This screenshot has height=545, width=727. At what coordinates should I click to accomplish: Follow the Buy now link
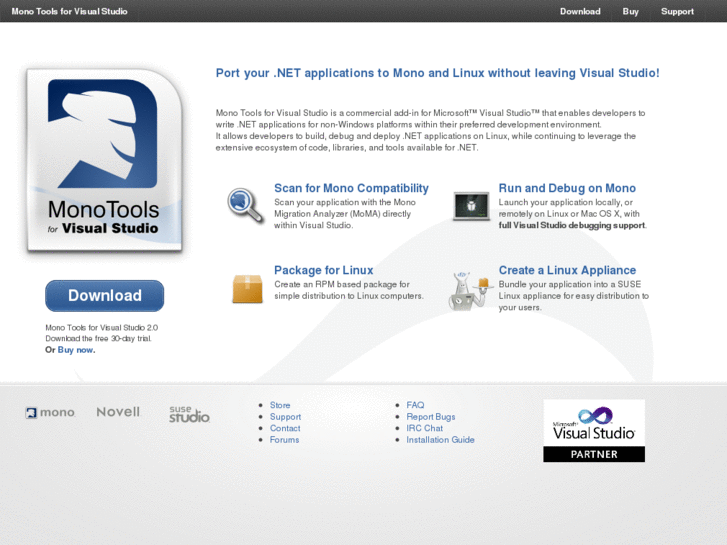76,350
